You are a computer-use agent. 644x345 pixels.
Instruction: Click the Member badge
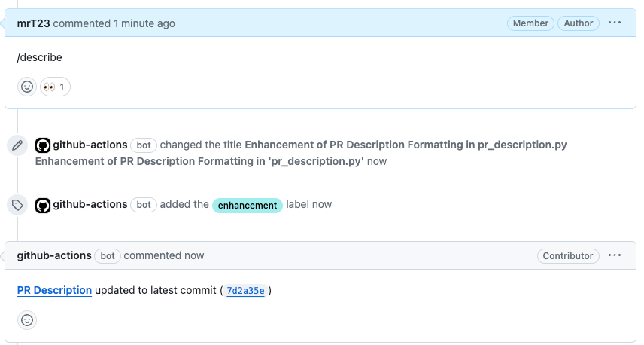pyautogui.click(x=530, y=23)
